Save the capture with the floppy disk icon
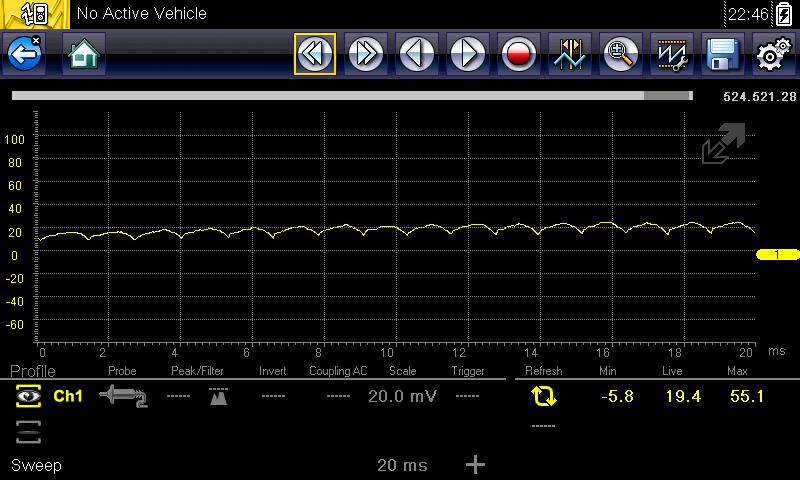The height and width of the screenshot is (480, 800). pyautogui.click(x=721, y=54)
